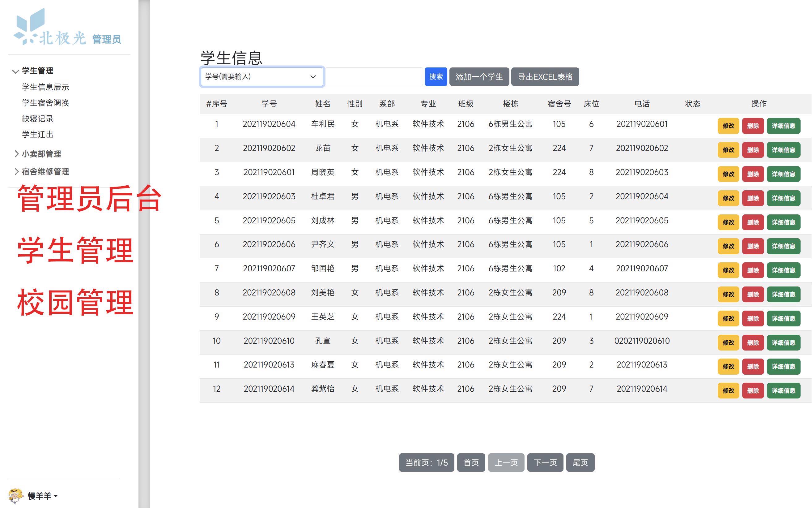The height and width of the screenshot is (508, 812).
Task: Click 删除 for student 刘美艳
Action: click(753, 294)
